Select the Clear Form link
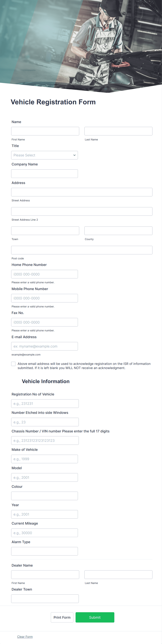 (25, 637)
